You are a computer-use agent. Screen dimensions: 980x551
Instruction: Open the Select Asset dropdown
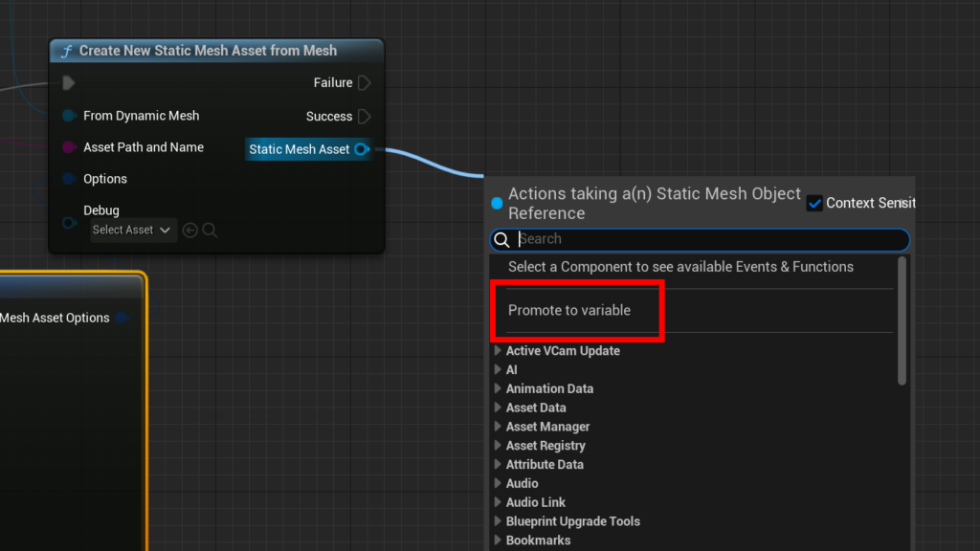point(131,230)
